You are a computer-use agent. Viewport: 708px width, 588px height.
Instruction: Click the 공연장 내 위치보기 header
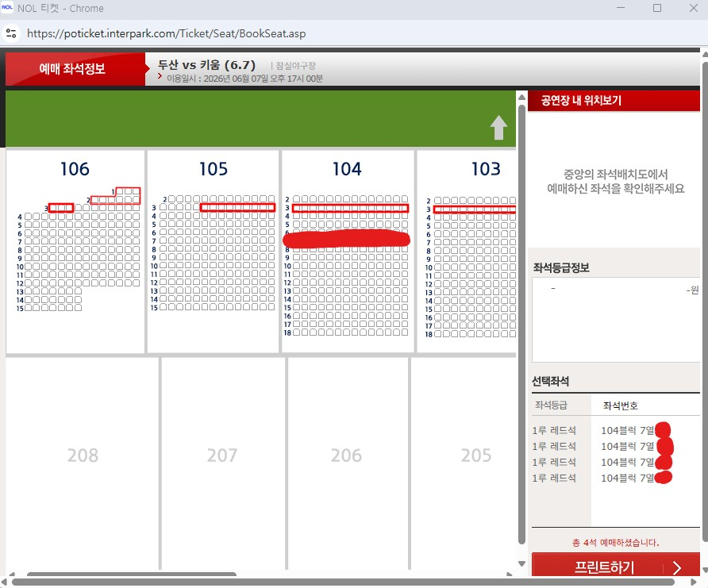(x=614, y=100)
